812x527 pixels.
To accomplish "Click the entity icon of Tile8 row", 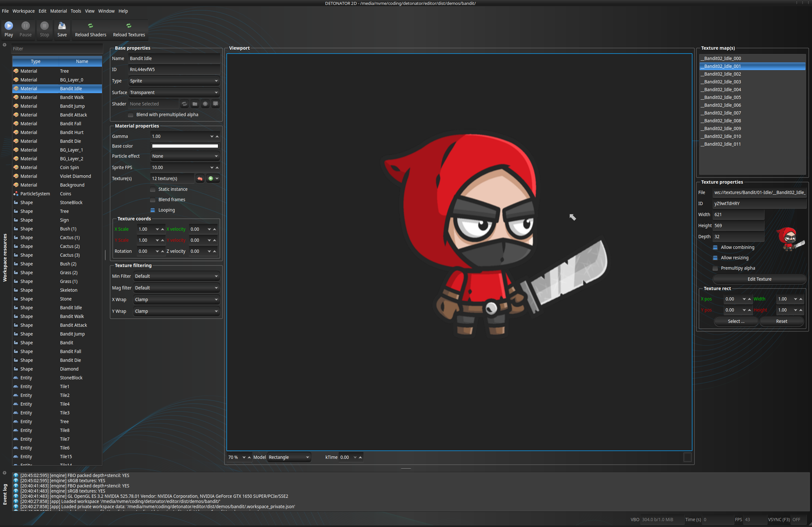I will (x=16, y=430).
